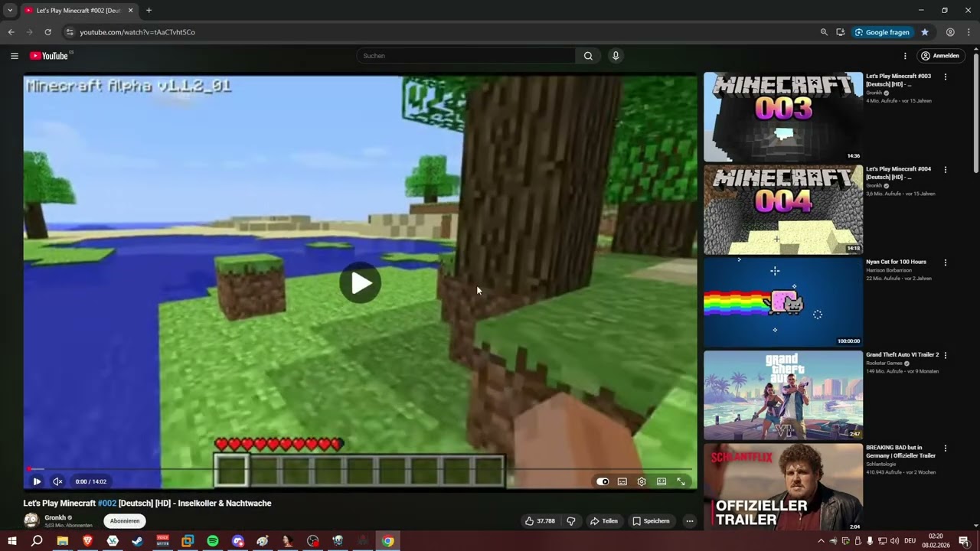980x551 pixels.
Task: Click Google fragen button
Action: (882, 32)
